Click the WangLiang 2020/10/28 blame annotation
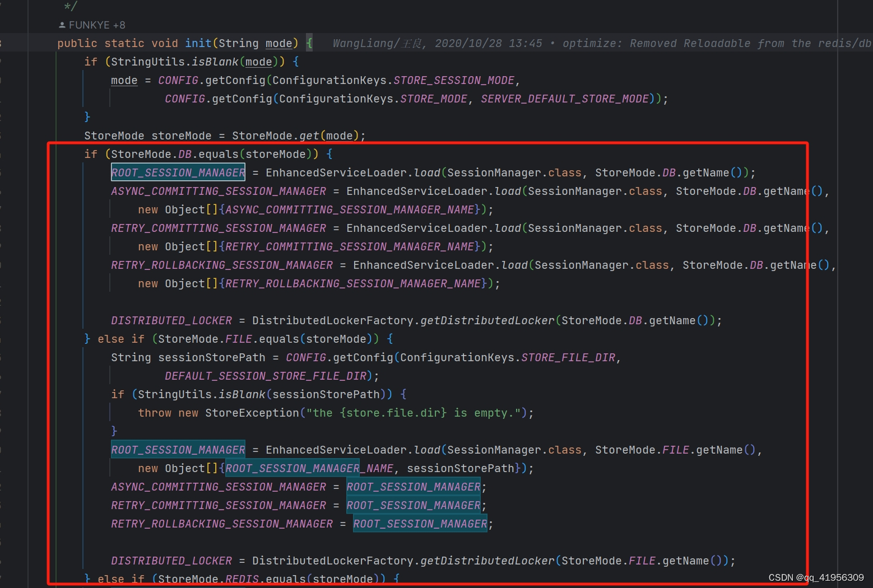873x588 pixels. [602, 43]
